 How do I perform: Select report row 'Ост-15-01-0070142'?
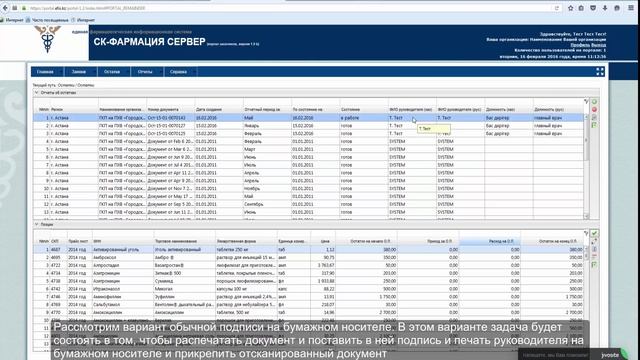(x=309, y=118)
